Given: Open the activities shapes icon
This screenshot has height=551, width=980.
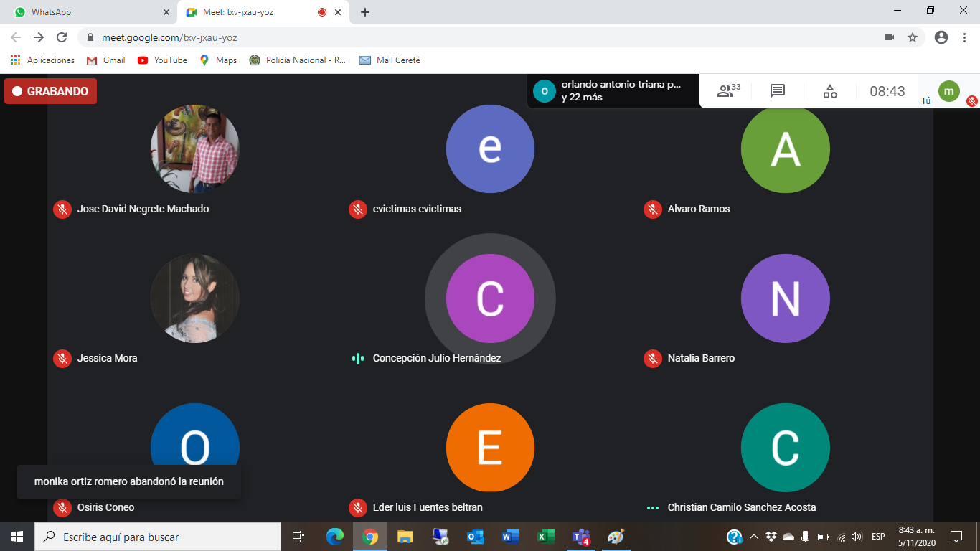Looking at the screenshot, I should coord(829,91).
